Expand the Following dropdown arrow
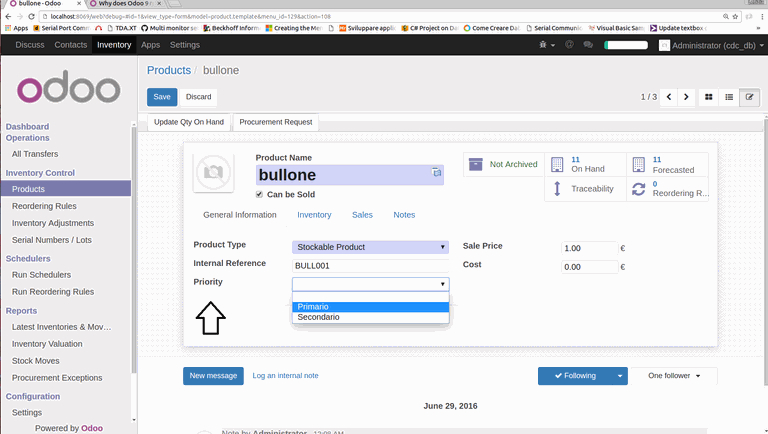The height and width of the screenshot is (434, 768). pyautogui.click(x=620, y=376)
